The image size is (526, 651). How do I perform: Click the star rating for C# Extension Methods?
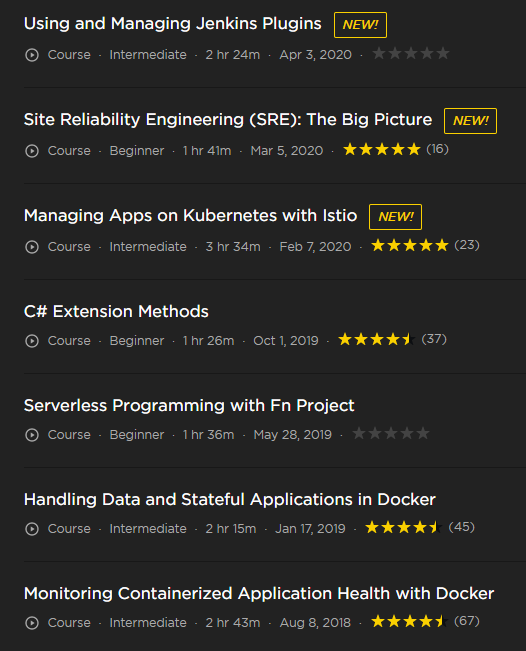(377, 339)
